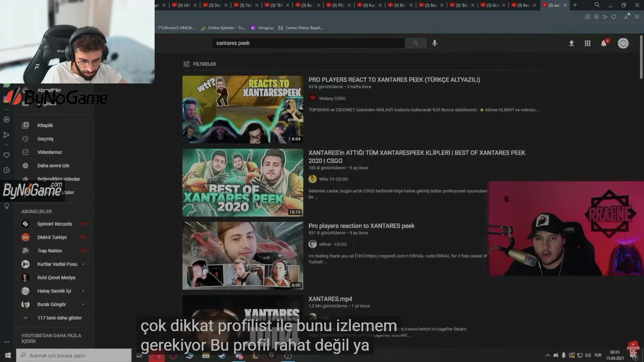The image size is (644, 362).
Task: Open the video upload icon
Action: [x=572, y=43]
